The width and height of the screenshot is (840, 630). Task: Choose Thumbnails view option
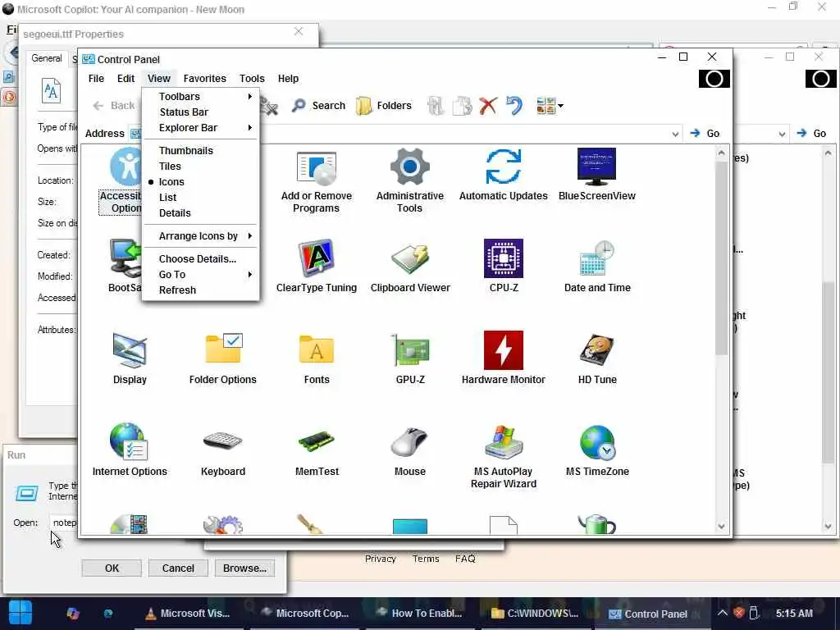coord(200,151)
